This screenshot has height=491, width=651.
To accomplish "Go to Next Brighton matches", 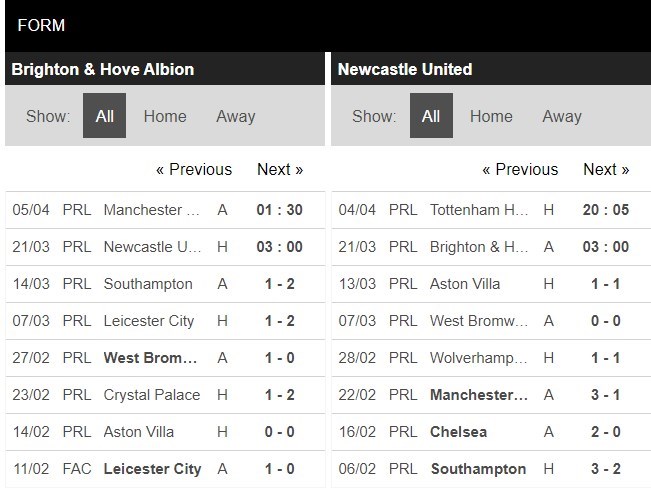I will [280, 169].
